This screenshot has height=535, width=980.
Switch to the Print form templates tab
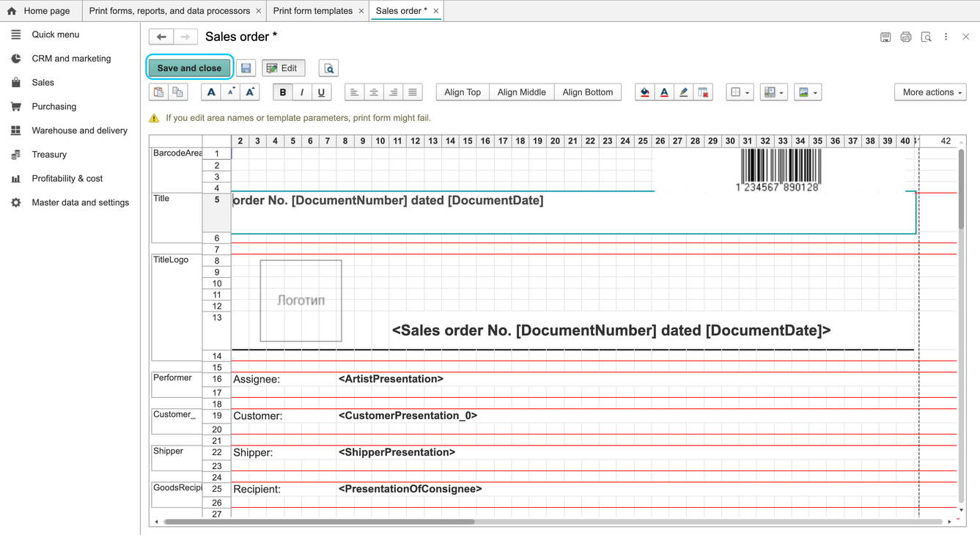pos(313,11)
